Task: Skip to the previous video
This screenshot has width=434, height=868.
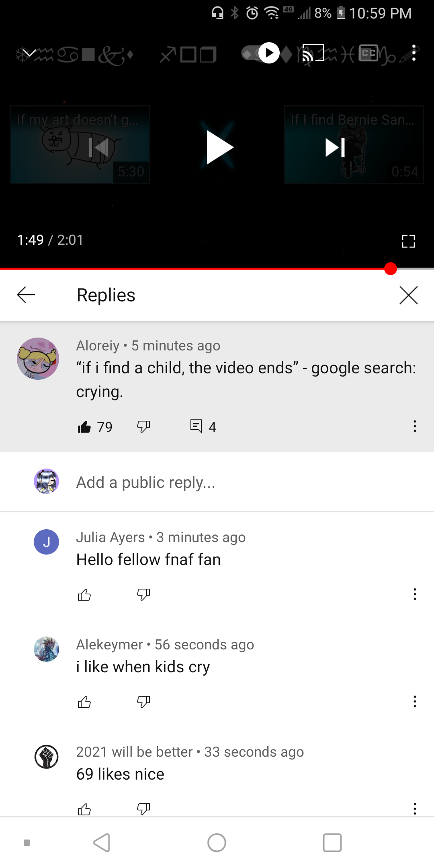Action: coord(98,147)
